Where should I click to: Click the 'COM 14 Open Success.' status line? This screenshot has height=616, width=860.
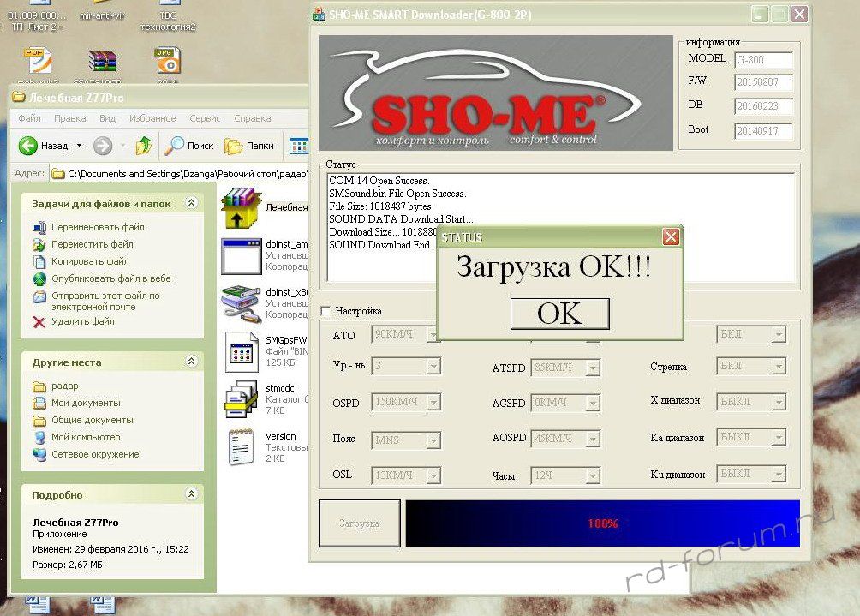[379, 181]
